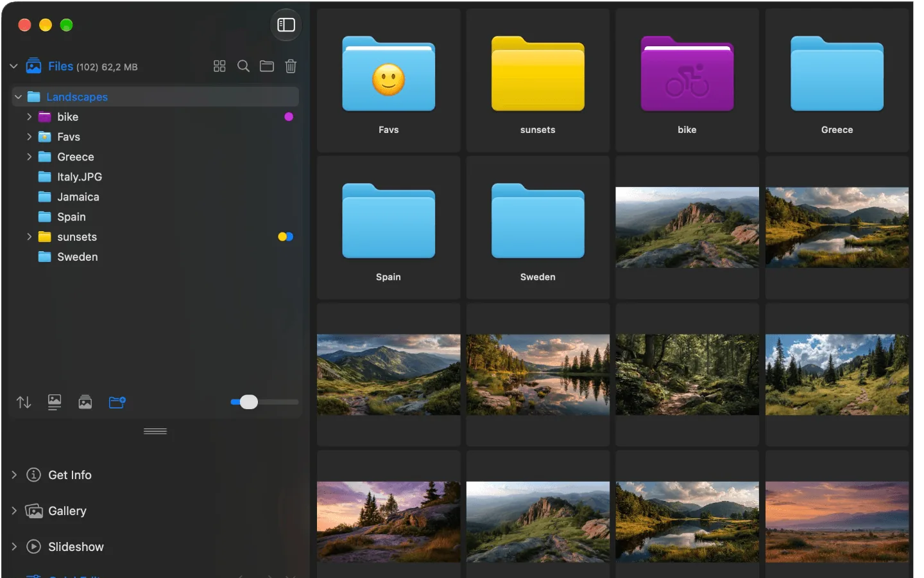The height and width of the screenshot is (578, 924).
Task: Click the blue folder settings icon
Action: click(x=117, y=402)
